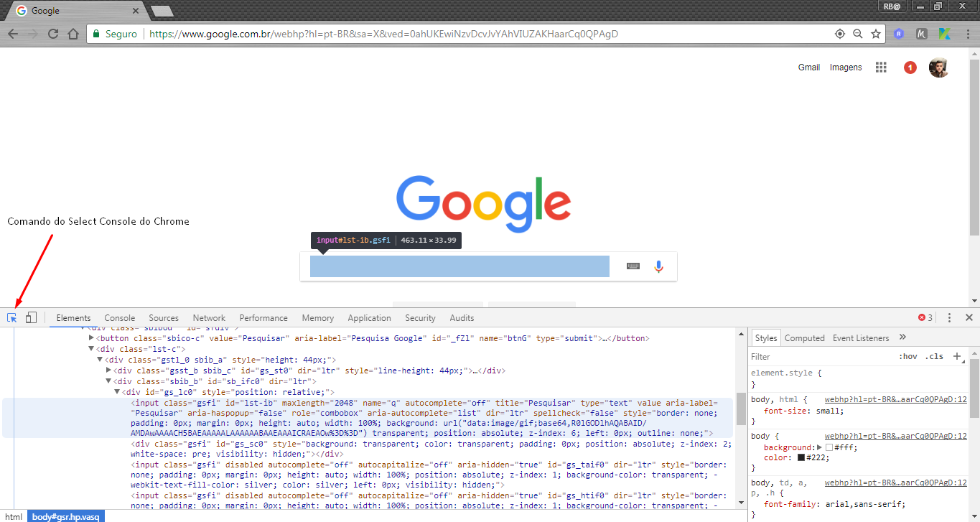Select html in the breadcrumb bar
Screen dimensions: 980x522
coord(14,516)
